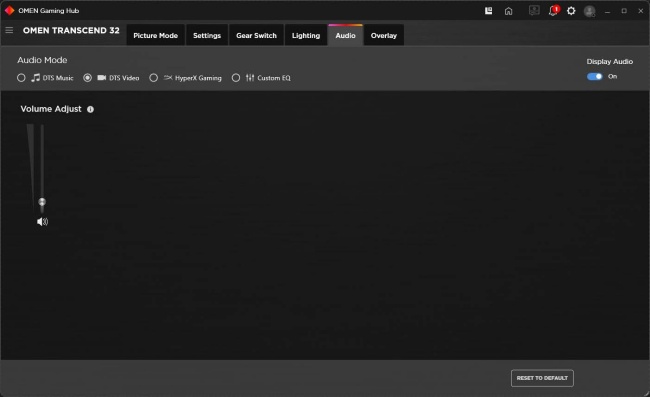Click the RESET TO DEFAULT button
The width and height of the screenshot is (650, 397).
pos(542,378)
